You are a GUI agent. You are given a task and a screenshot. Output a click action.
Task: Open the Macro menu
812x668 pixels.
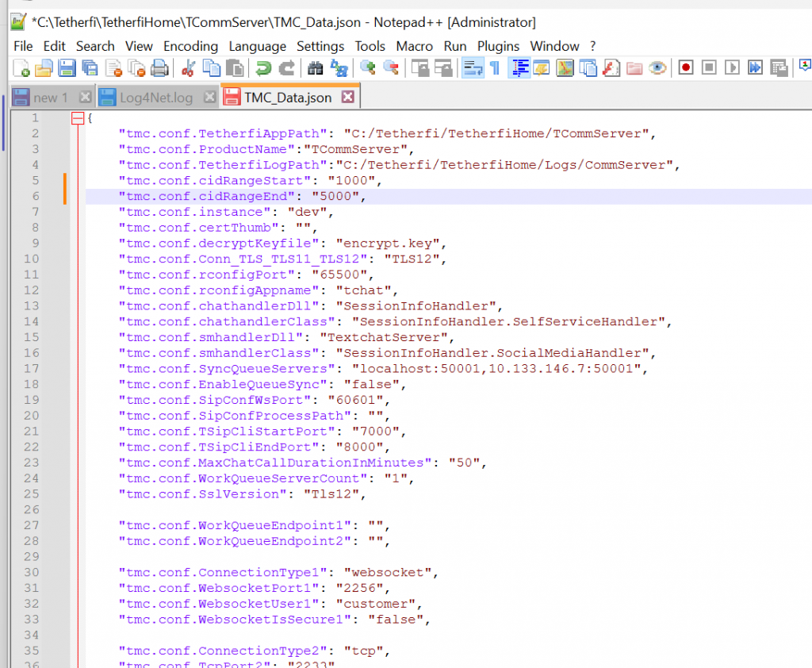[414, 46]
